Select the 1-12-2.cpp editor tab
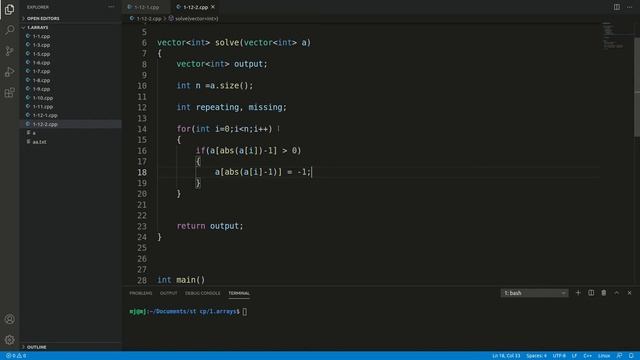Viewport: 640px width, 360px height. point(195,7)
